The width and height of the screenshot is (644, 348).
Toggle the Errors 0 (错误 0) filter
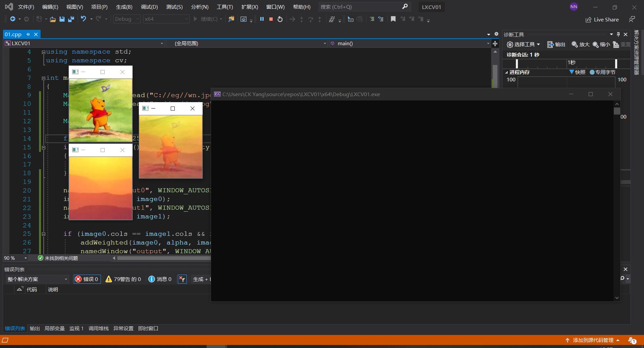point(87,279)
